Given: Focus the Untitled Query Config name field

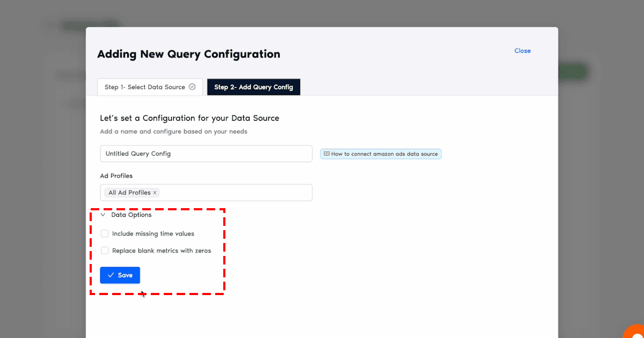Looking at the screenshot, I should coord(206,153).
